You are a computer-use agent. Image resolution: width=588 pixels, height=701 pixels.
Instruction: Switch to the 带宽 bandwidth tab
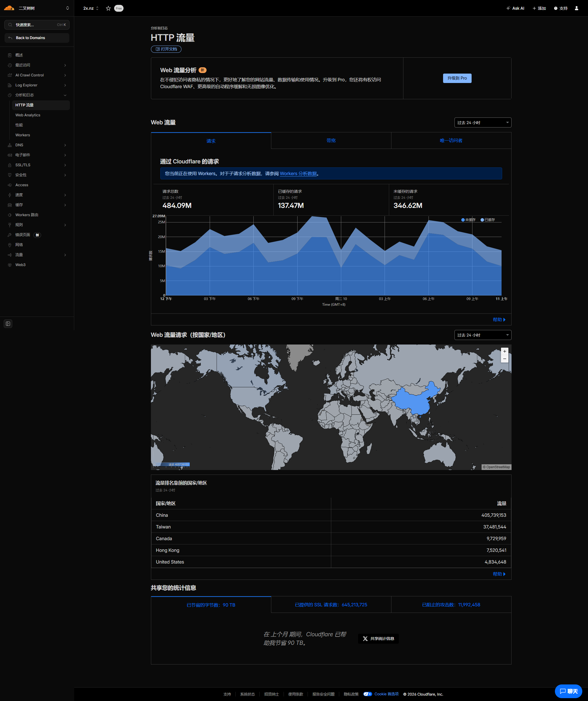tap(331, 141)
